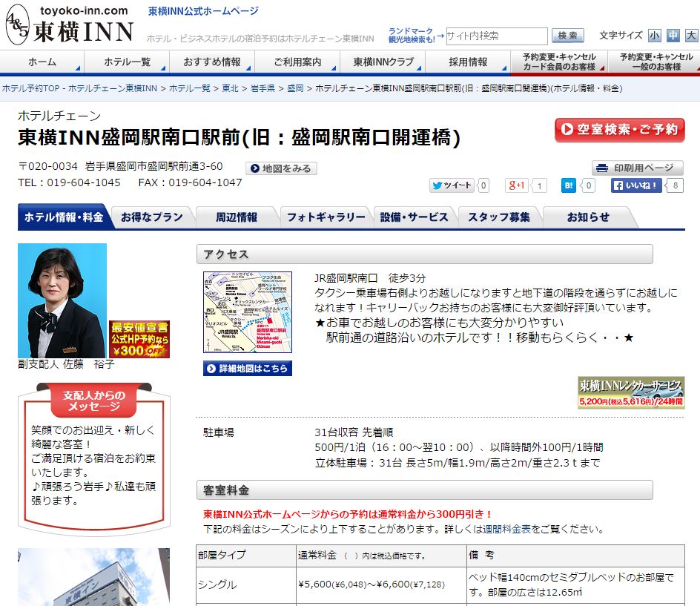Open the 印刷用ページ print page button
This screenshot has width=700, height=606.
click(x=637, y=168)
